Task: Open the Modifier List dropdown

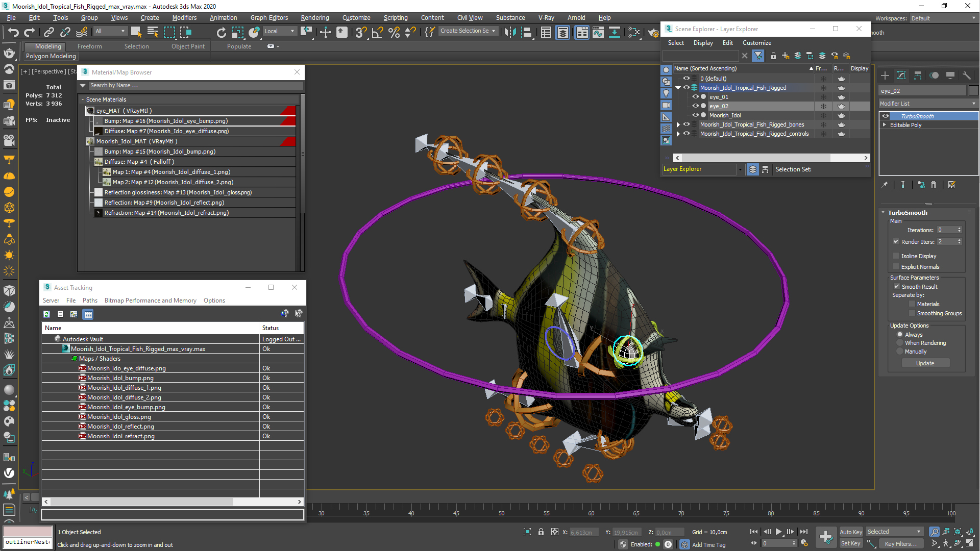Action: pyautogui.click(x=928, y=104)
